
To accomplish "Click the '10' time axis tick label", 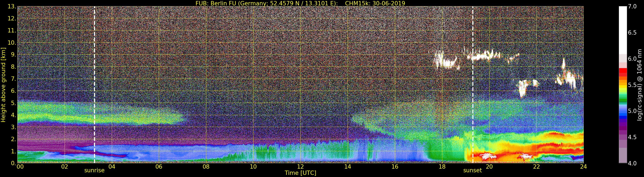I will (x=253, y=167).
